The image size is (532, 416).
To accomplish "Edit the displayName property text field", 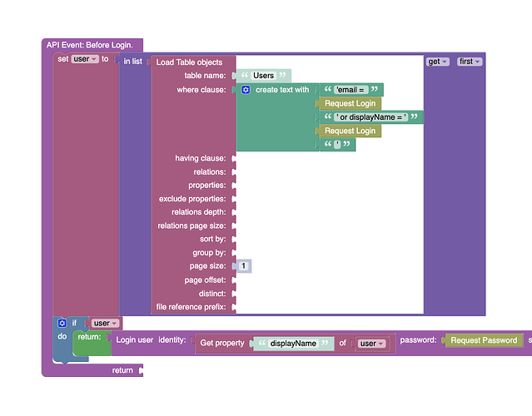I will [293, 343].
